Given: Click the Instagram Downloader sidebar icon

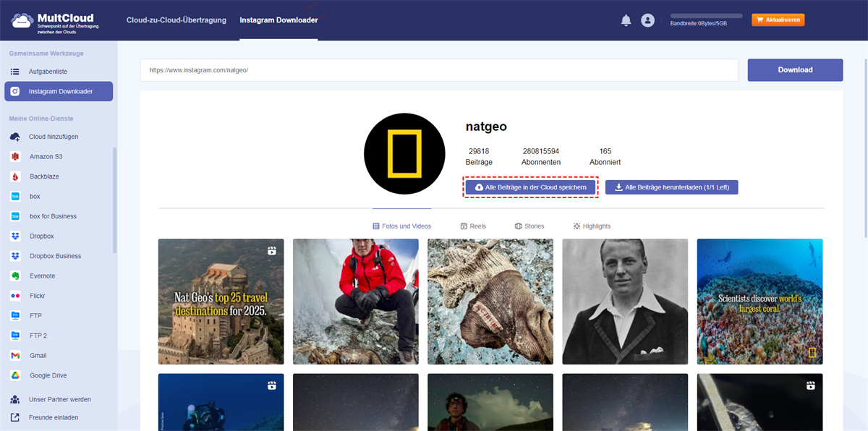Looking at the screenshot, I should 15,92.
